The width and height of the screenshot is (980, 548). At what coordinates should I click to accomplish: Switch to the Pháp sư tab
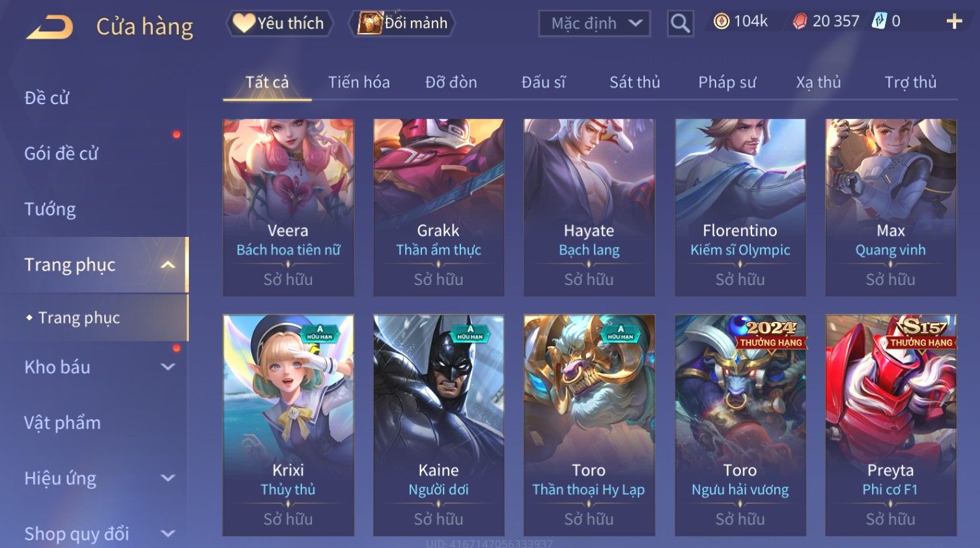tap(727, 82)
